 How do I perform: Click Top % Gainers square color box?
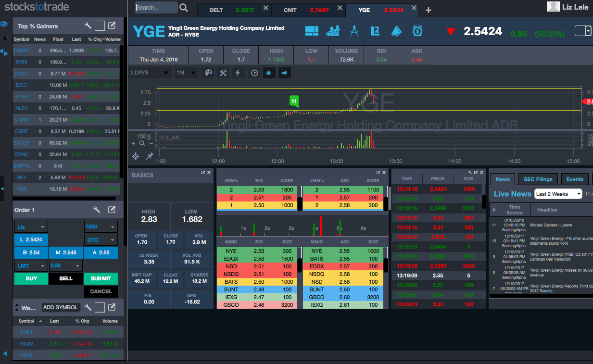[x=100, y=26]
